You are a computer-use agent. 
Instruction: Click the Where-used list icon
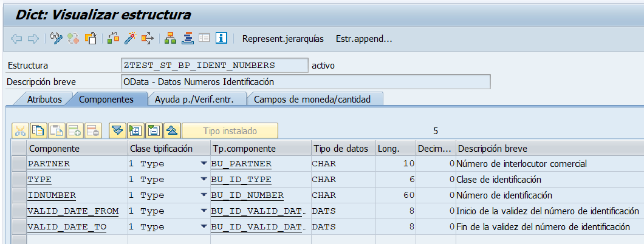pyautogui.click(x=147, y=39)
